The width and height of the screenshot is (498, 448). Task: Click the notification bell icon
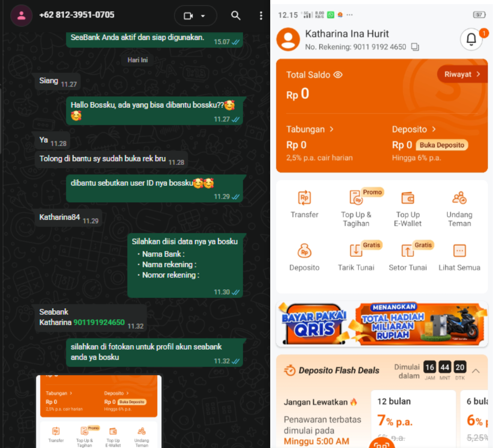(471, 39)
